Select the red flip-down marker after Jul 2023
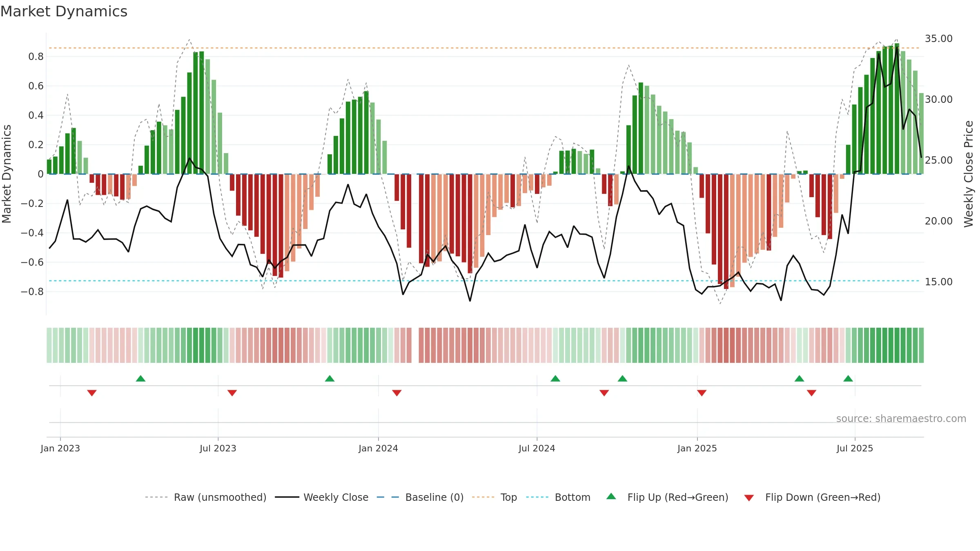Viewport: 980px width, 551px height. pyautogui.click(x=232, y=393)
